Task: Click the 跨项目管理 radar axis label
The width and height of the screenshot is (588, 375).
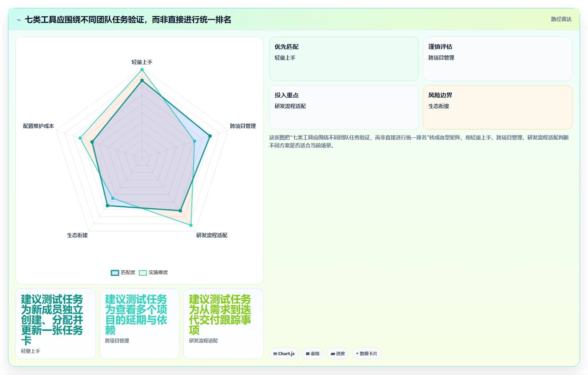Action: [x=243, y=126]
